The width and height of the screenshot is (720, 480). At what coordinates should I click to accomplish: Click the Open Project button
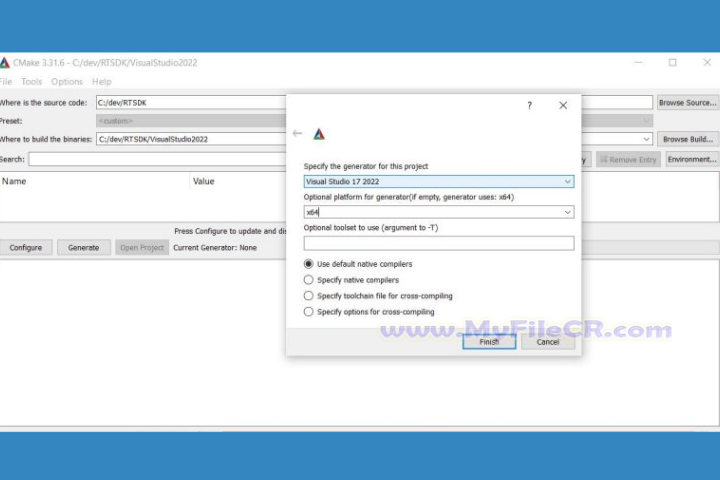click(x=142, y=248)
